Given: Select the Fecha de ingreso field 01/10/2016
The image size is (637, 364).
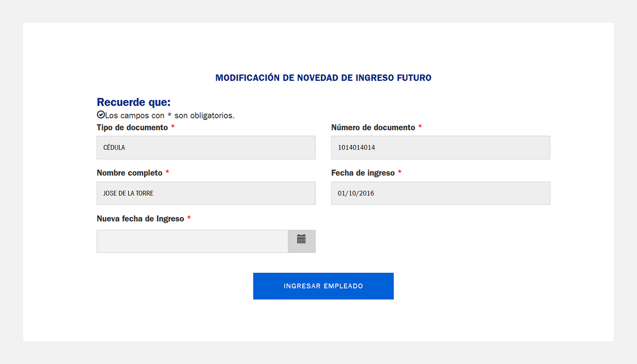Looking at the screenshot, I should coord(440,193).
